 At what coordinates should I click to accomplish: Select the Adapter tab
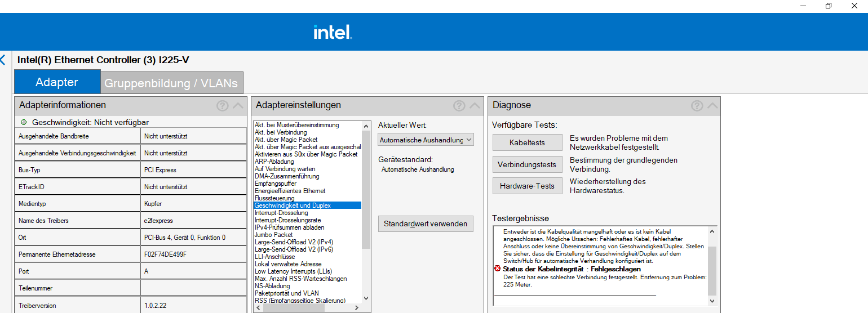tap(57, 82)
